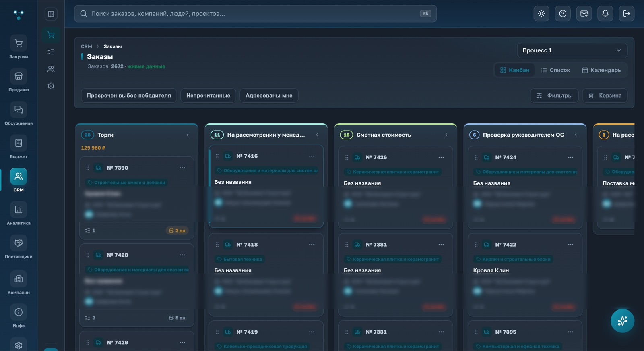Open help question mark icon
This screenshot has width=644, height=351.
click(x=563, y=14)
